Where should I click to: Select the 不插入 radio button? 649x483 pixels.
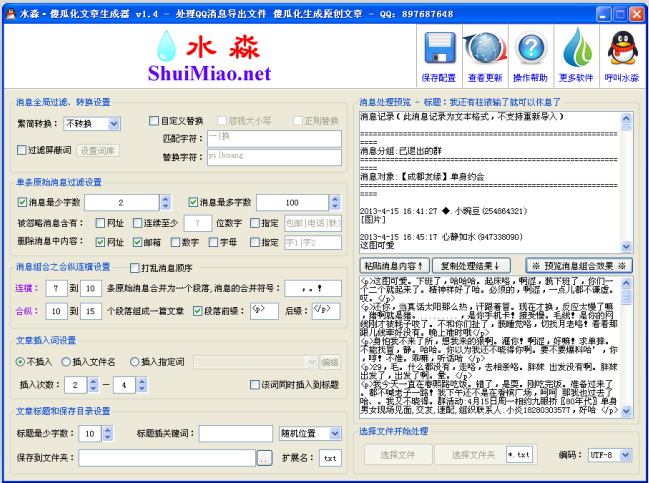(20, 362)
